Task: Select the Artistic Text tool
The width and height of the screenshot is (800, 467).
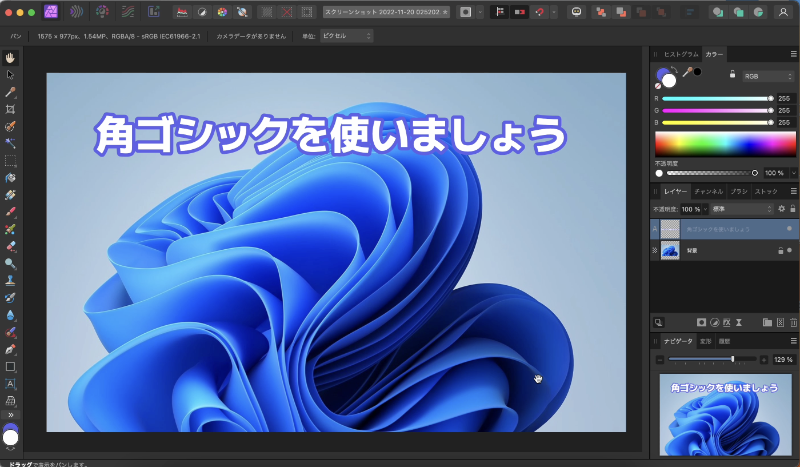Action: [x=10, y=384]
